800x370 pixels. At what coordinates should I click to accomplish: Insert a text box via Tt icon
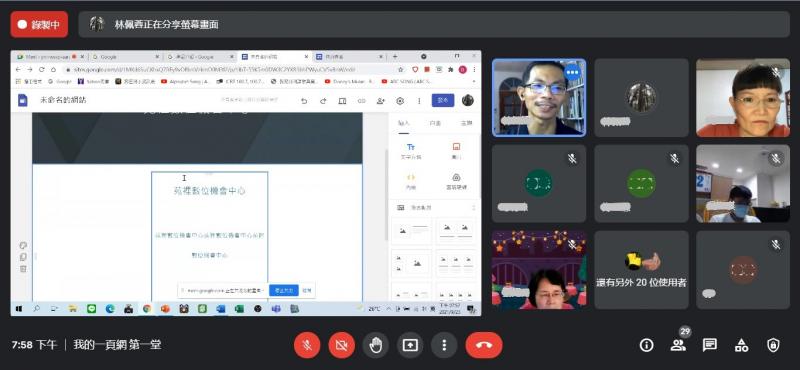tap(411, 151)
